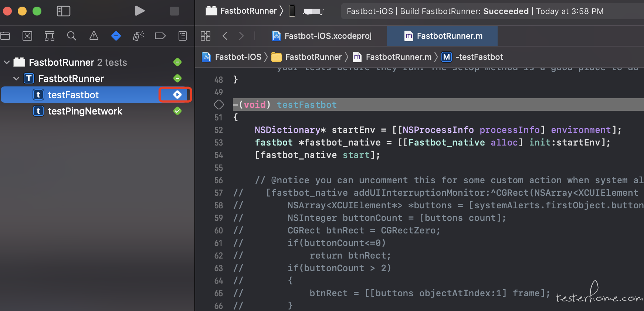
Task: Open the Breakpoint navigator
Action: pos(160,36)
